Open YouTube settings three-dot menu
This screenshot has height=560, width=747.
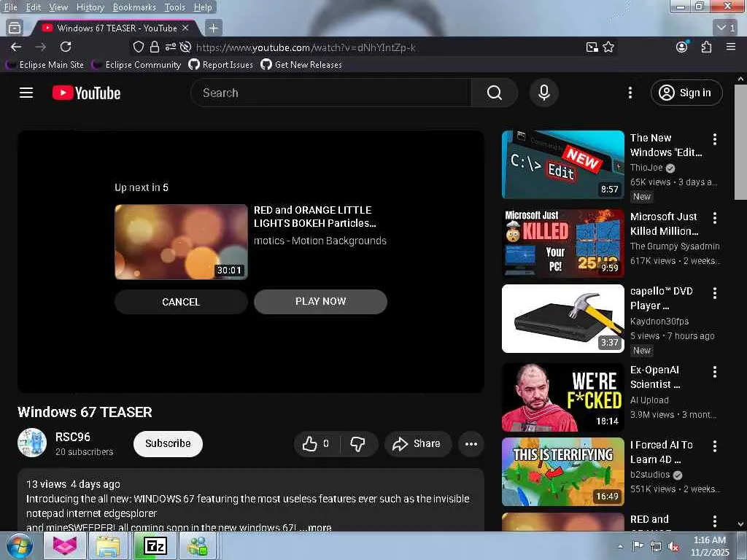point(630,93)
